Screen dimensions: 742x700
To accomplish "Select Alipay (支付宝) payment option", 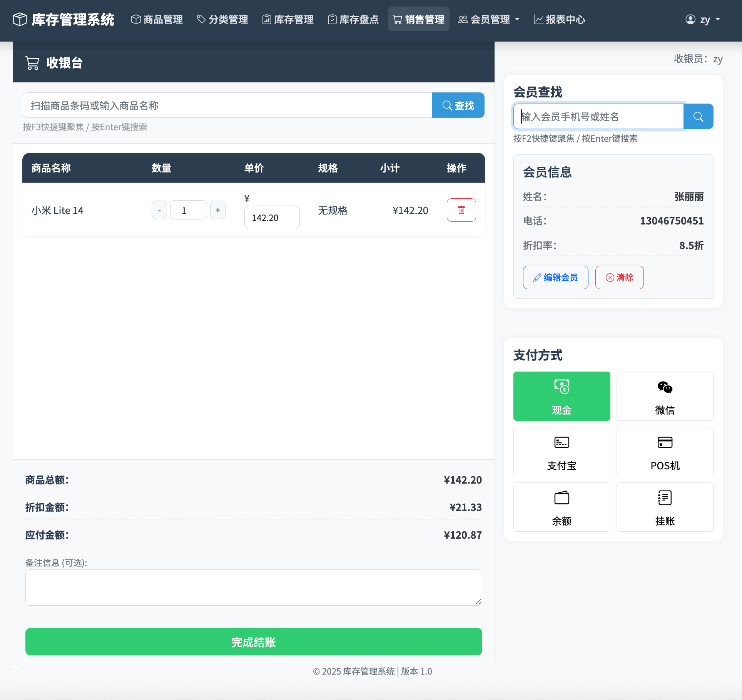I will [x=562, y=451].
